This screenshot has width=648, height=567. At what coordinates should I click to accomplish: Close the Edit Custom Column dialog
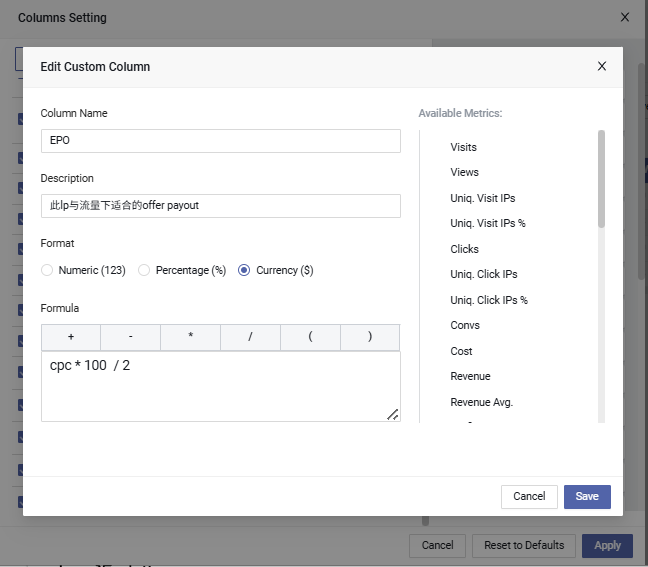(601, 67)
